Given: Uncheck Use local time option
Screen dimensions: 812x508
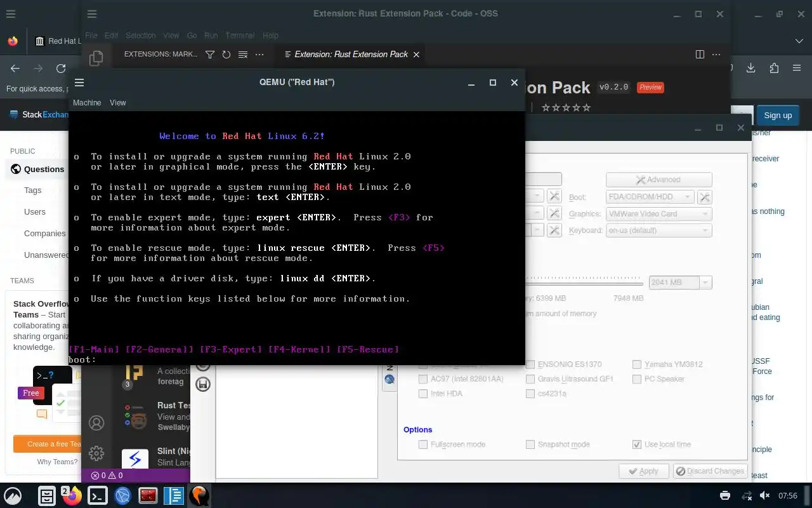Looking at the screenshot, I should pos(637,444).
